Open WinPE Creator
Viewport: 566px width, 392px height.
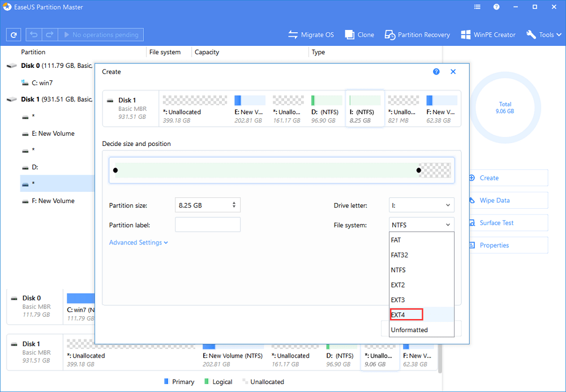pos(488,35)
